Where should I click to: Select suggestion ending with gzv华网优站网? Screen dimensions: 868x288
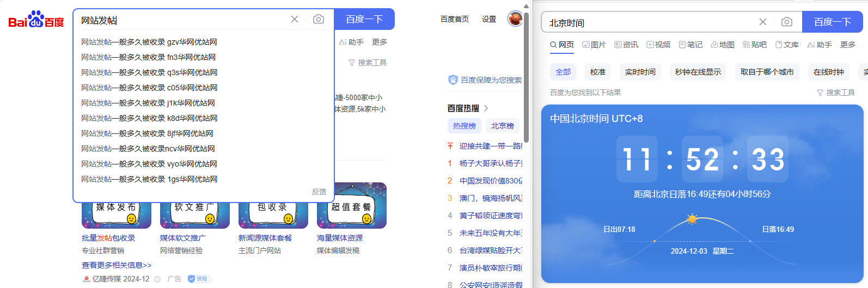(x=149, y=42)
